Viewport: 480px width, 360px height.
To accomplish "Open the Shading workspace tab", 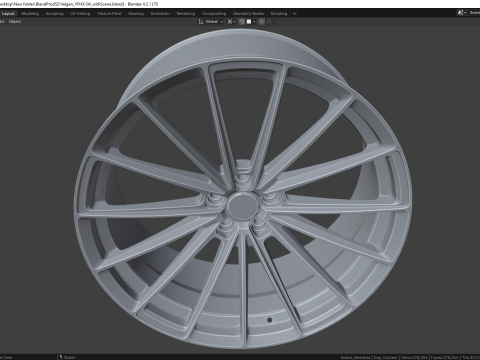I will tap(136, 14).
